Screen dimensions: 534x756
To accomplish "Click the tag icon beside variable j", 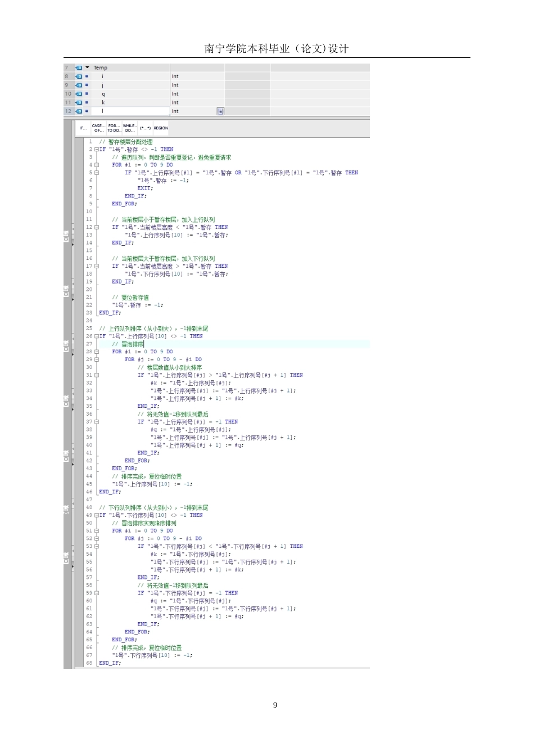I will (x=79, y=85).
